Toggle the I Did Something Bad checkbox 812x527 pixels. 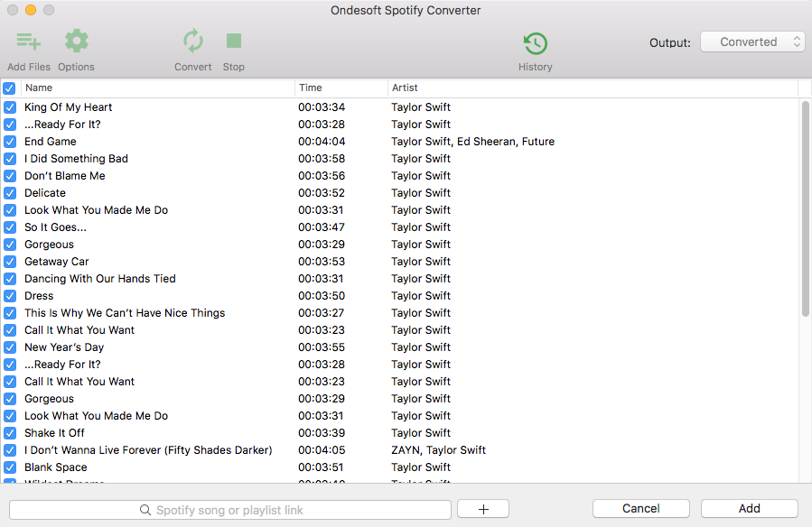point(10,158)
